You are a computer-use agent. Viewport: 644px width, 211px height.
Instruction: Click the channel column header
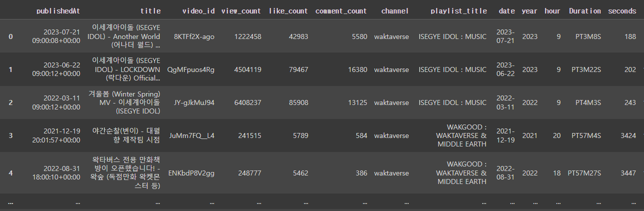[395, 11]
